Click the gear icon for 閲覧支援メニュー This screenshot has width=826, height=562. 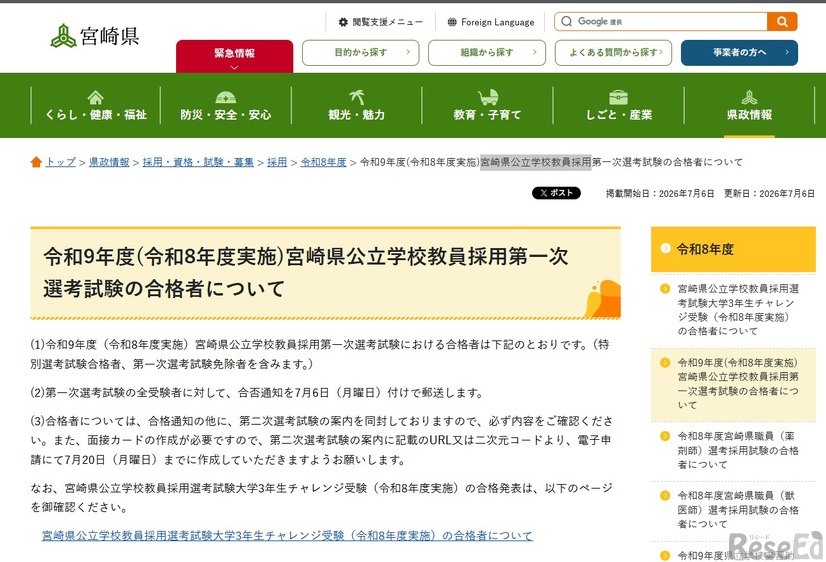point(343,22)
